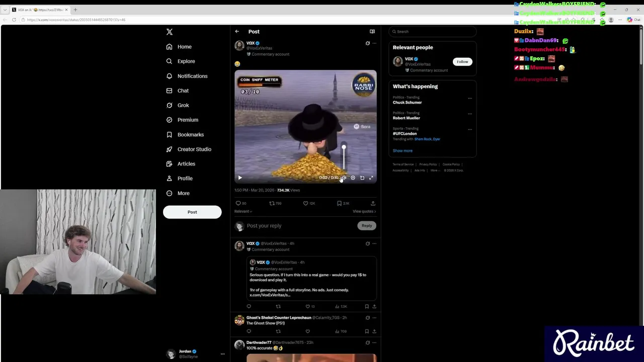Viewport: 644px width, 362px height.
Task: Play the video
Action: 240,178
